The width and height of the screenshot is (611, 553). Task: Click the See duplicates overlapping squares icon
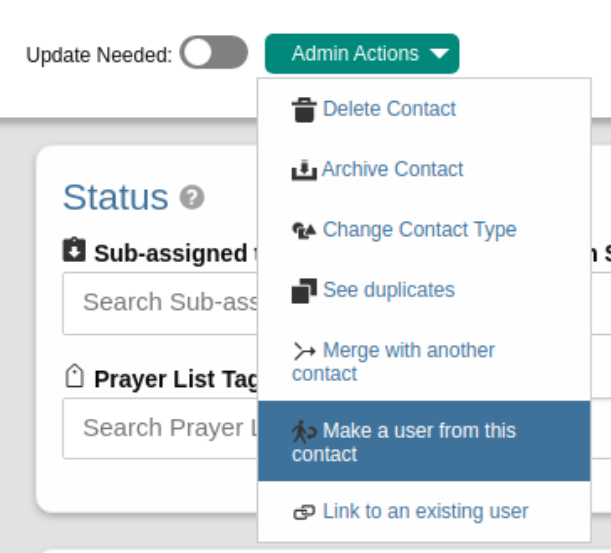[x=304, y=291]
